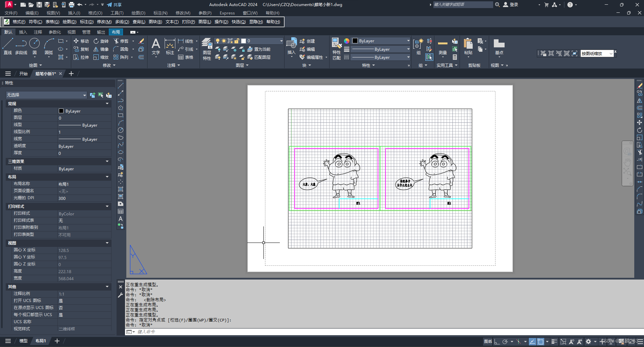Viewport: 644px width, 347px height.
Task: Open the quick calculator in Utilities panel
Action: 455,57
